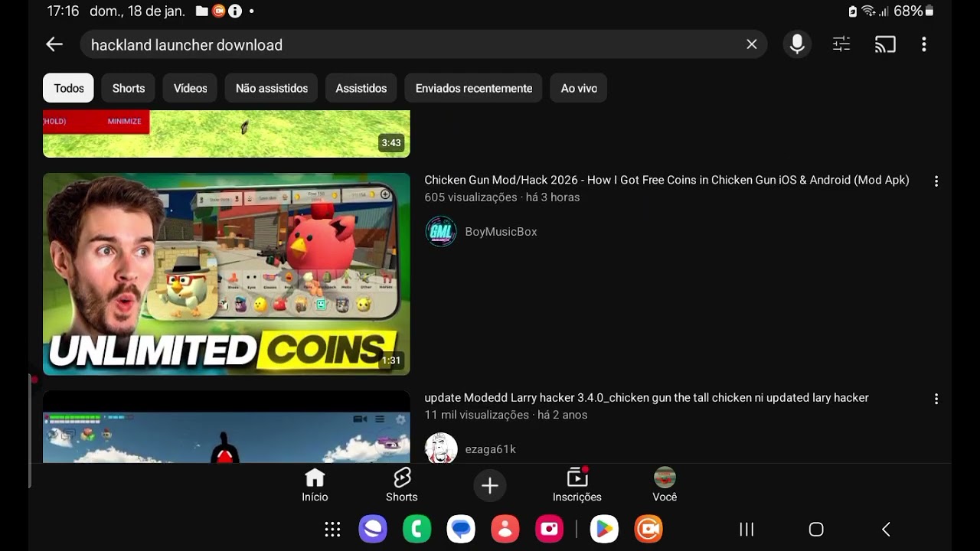Open update Modedd Larry hacker video title
Image resolution: width=980 pixels, height=551 pixels.
coord(646,398)
